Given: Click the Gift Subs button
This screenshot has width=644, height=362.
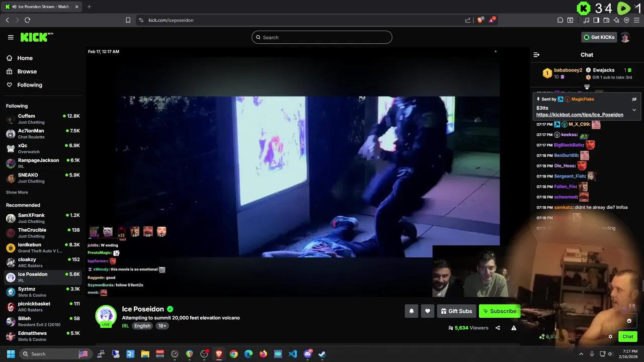Looking at the screenshot, I should coord(456,311).
